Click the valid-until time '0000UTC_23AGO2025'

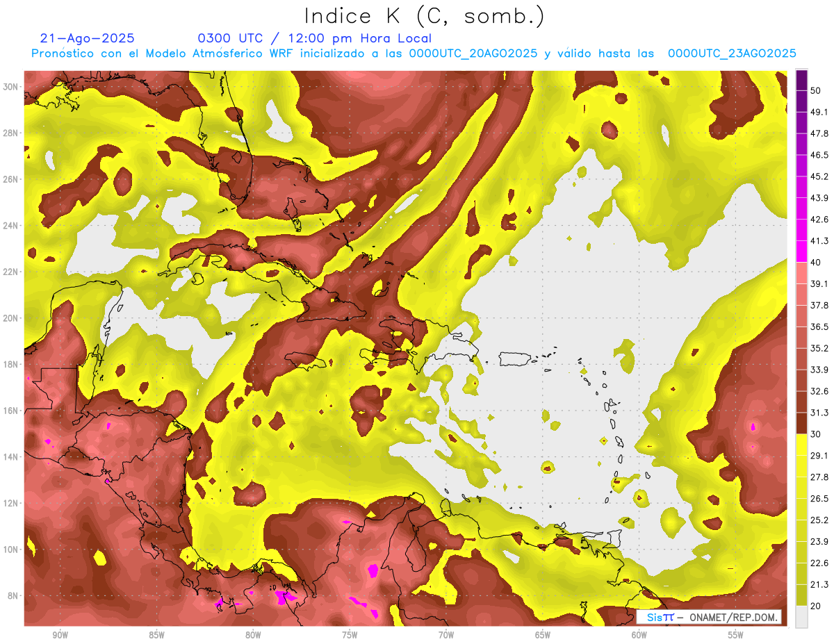[732, 53]
